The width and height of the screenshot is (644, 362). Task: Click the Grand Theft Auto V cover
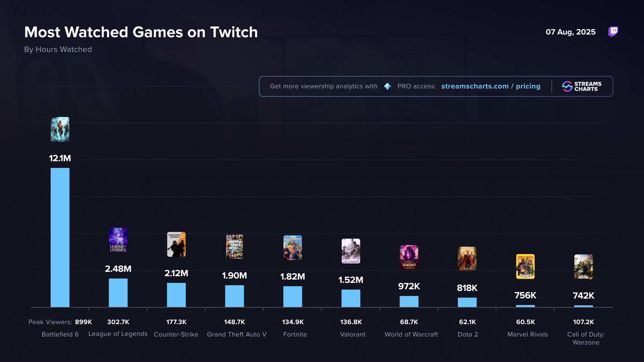(x=234, y=247)
